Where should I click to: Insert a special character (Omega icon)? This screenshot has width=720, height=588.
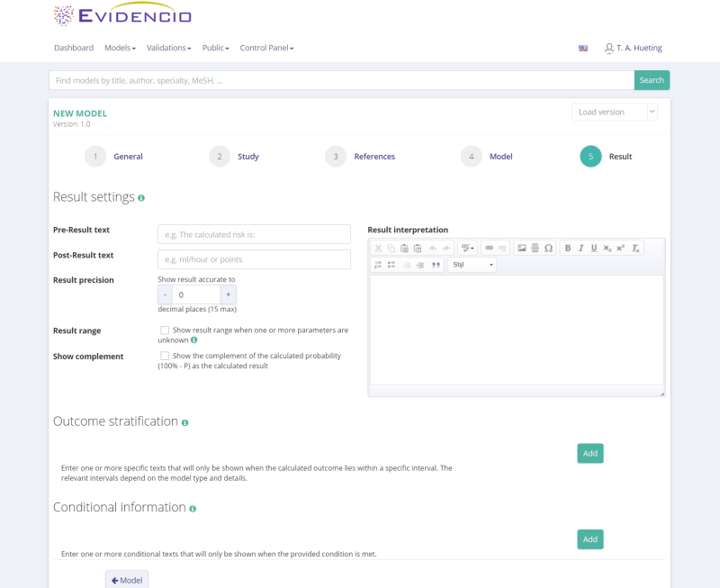tap(548, 248)
